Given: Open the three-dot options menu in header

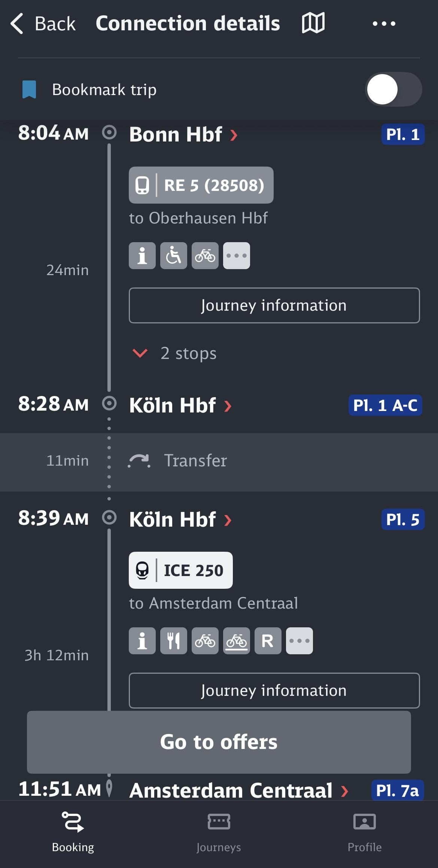Looking at the screenshot, I should (384, 24).
